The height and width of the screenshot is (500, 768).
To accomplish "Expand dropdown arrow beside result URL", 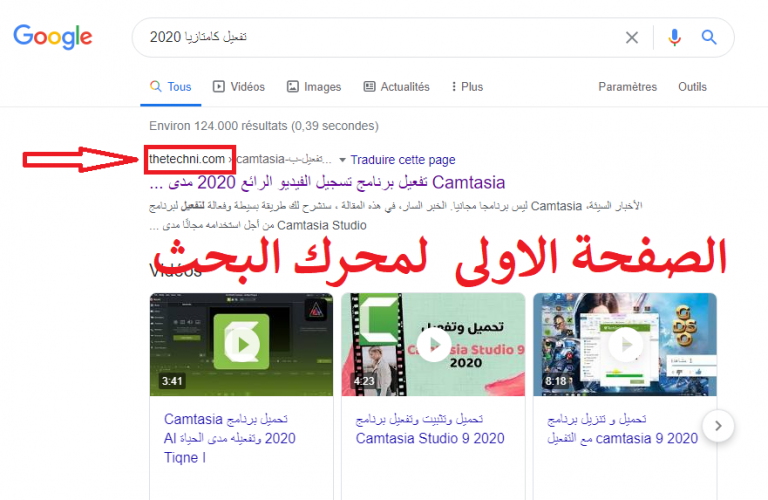I will click(x=342, y=160).
